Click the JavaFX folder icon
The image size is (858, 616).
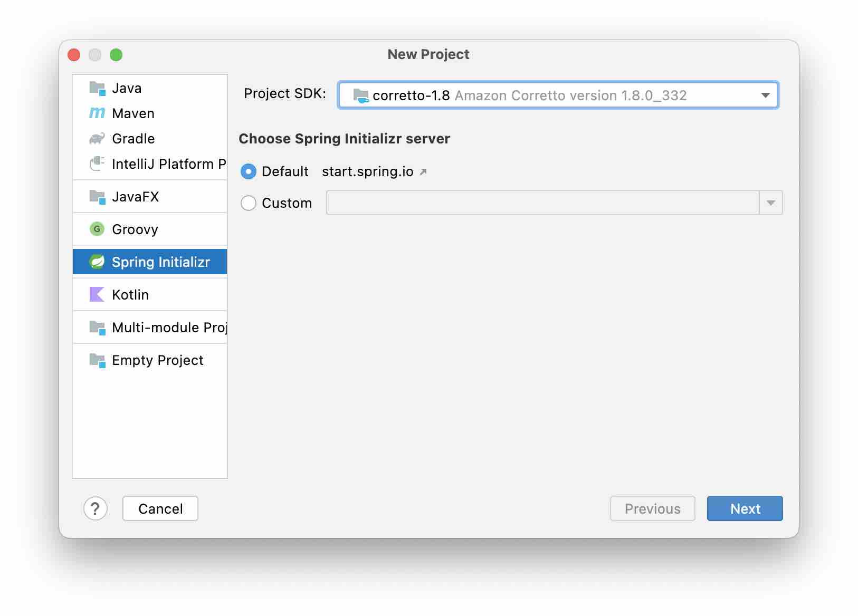(x=97, y=197)
